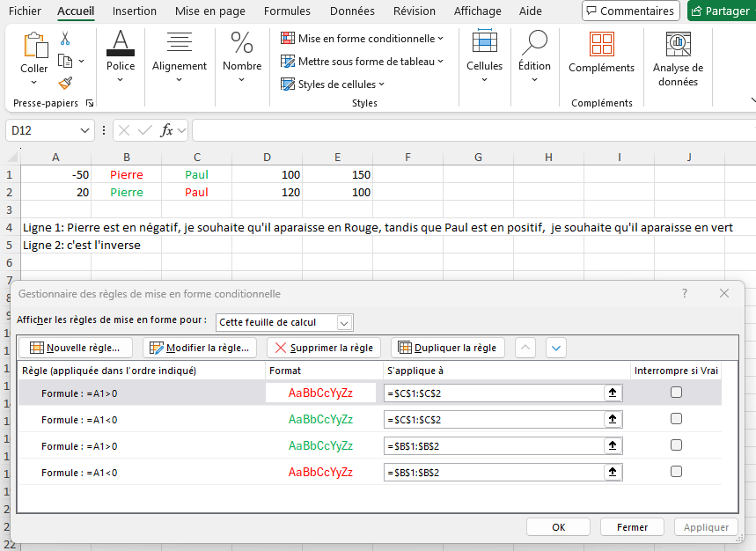
Task: Check Interrompre si Vrai for last rule
Action: coord(676,471)
